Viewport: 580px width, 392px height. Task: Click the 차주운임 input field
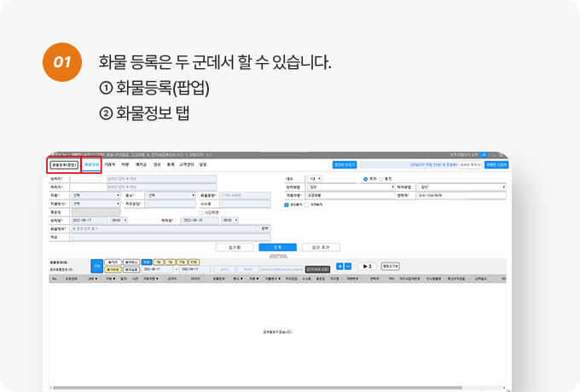tap(171, 204)
